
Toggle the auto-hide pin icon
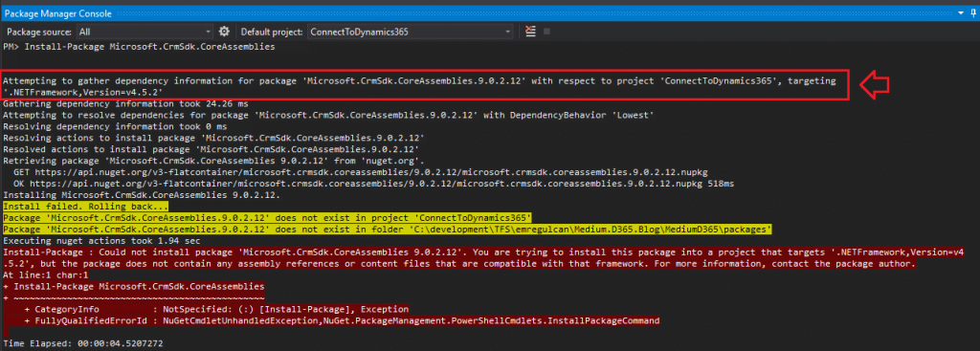973,13
